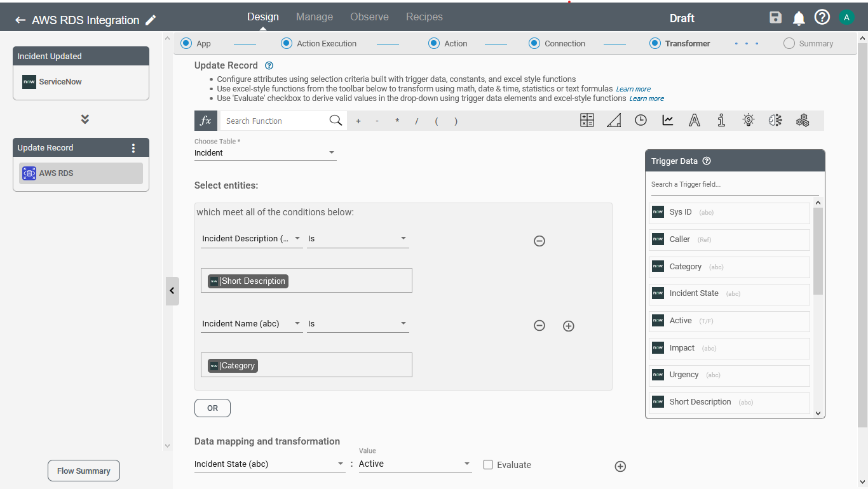Image resolution: width=868 pixels, height=489 pixels.
Task: Insert multiply operator
Action: pyautogui.click(x=397, y=121)
